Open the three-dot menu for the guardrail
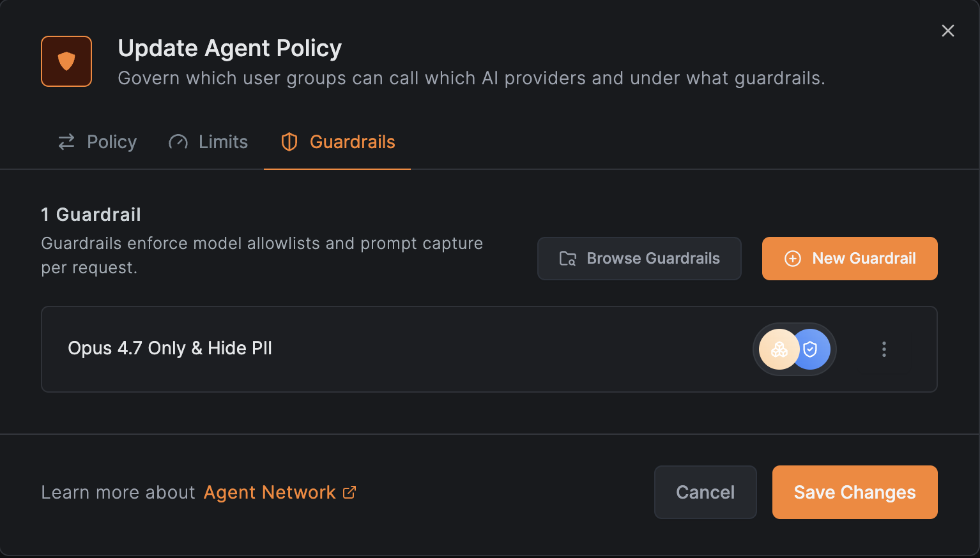 tap(884, 349)
